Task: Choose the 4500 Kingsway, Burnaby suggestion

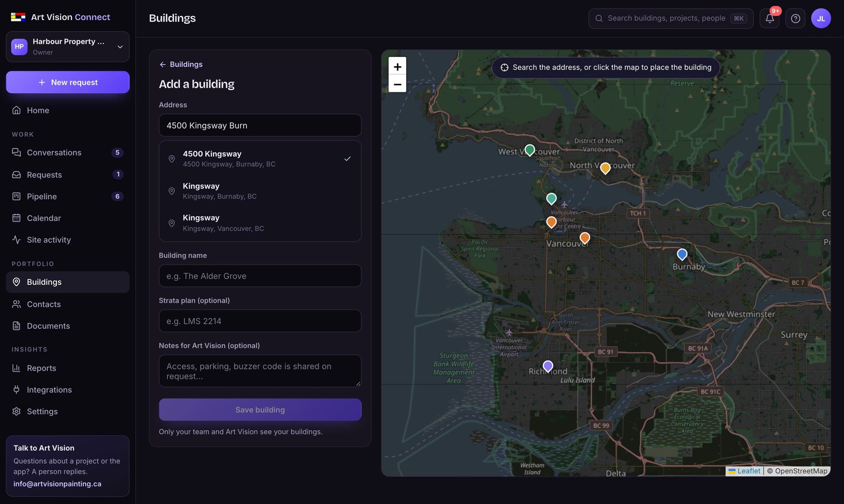Action: pos(260,159)
